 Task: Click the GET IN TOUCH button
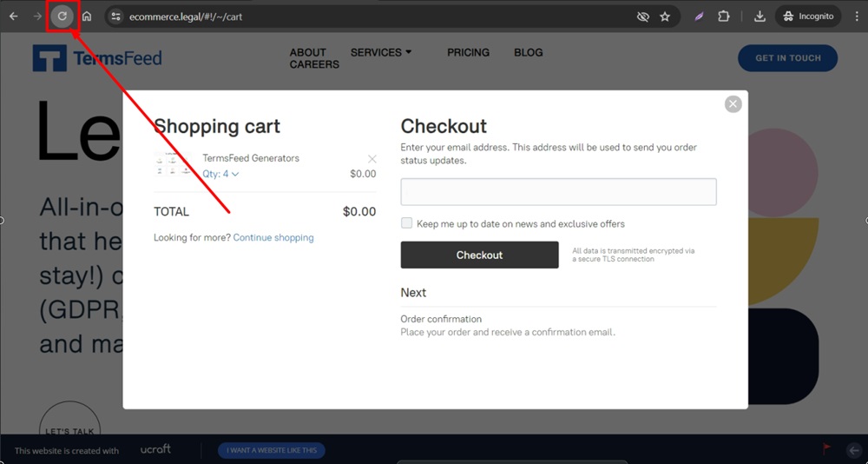[x=788, y=58]
